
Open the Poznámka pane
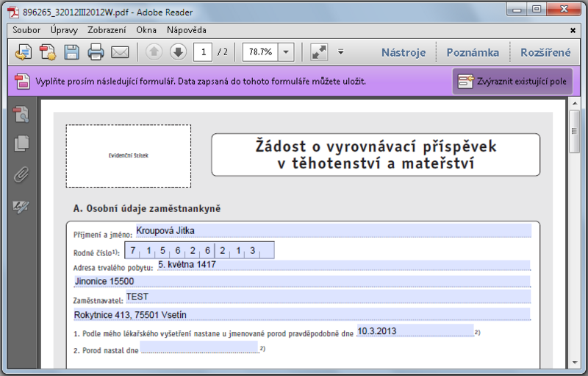click(x=473, y=52)
